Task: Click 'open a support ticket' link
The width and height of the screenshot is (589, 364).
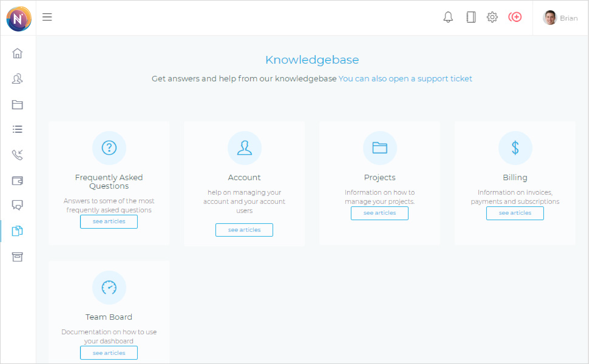Action: pos(405,78)
